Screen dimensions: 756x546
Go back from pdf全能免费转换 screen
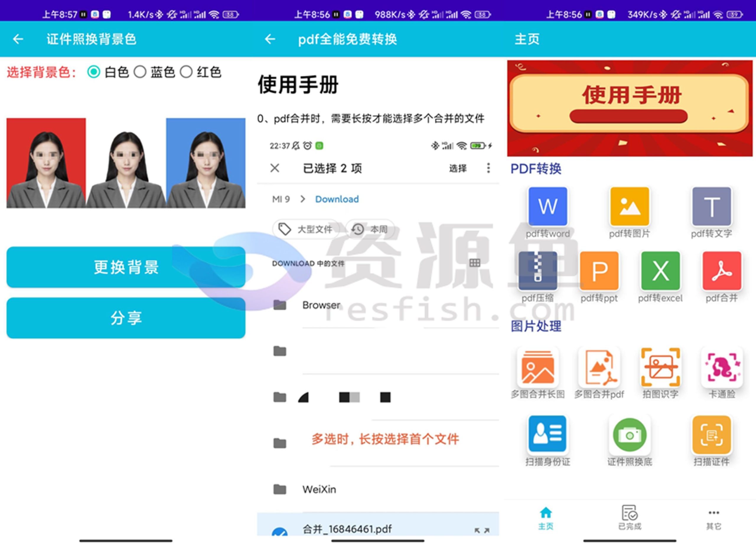(x=270, y=39)
